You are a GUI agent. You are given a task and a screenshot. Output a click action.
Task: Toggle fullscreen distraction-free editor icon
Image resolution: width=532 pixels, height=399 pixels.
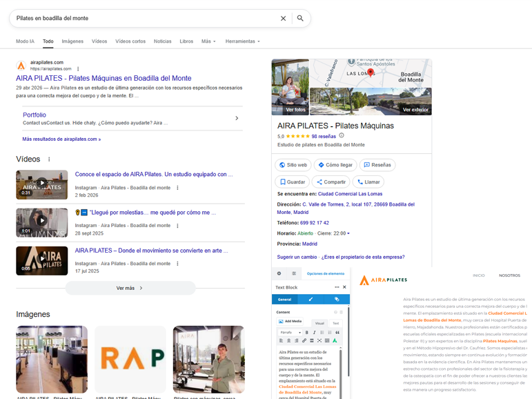(x=319, y=340)
